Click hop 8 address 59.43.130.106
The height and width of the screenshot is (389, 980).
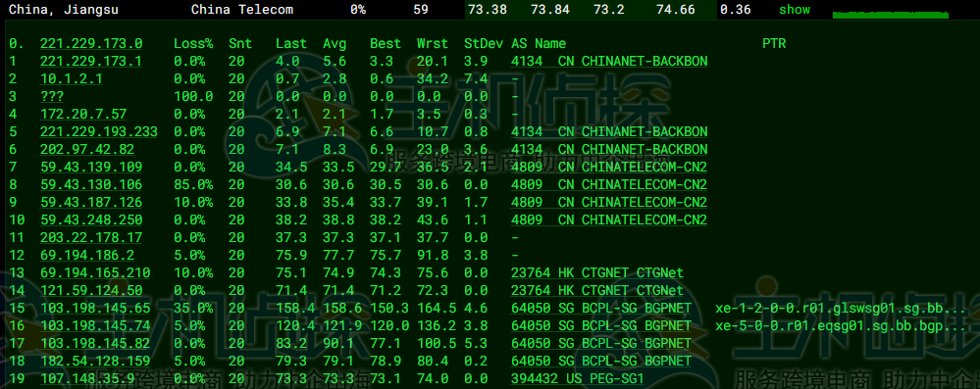point(90,185)
